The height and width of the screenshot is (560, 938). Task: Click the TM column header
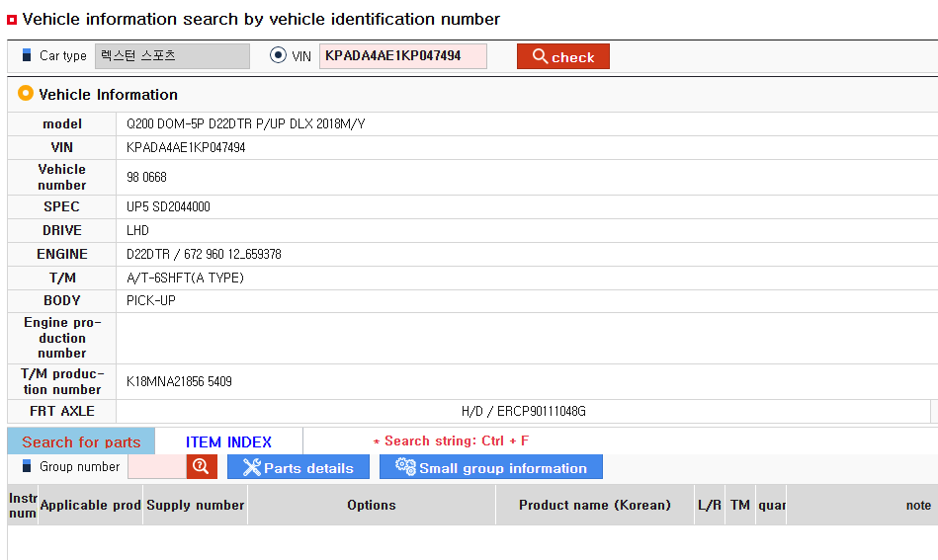[x=740, y=505]
